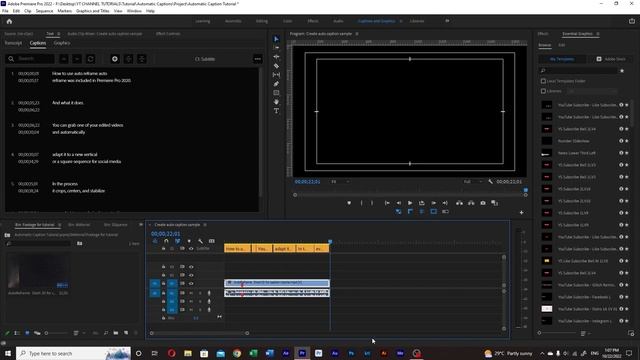The image size is (640, 360).
Task: Refresh the captions search results
Action: coord(91,59)
